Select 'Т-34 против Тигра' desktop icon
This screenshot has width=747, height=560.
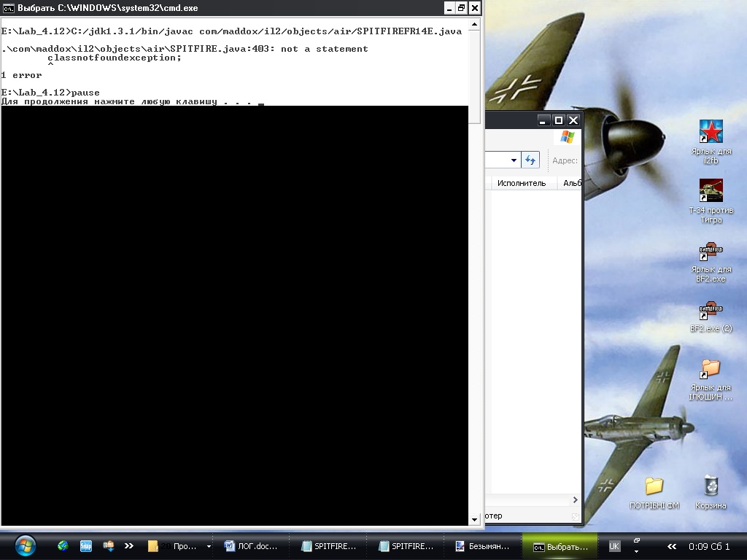click(711, 201)
